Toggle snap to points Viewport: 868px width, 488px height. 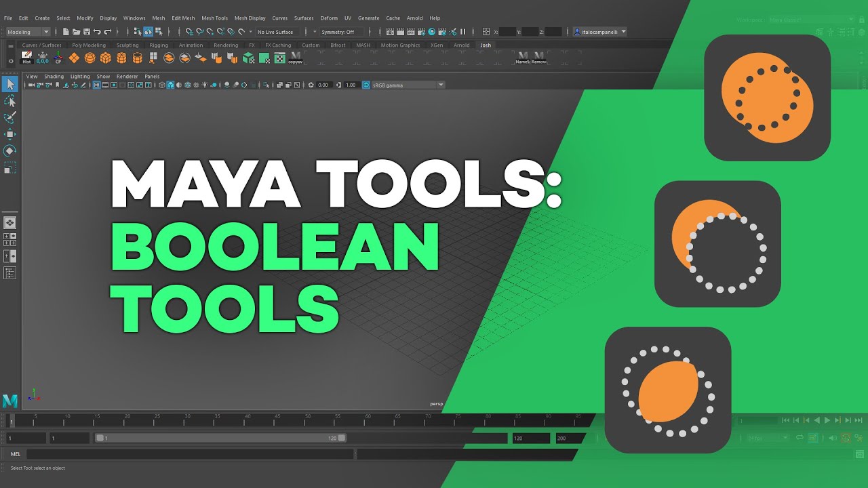tap(210, 32)
